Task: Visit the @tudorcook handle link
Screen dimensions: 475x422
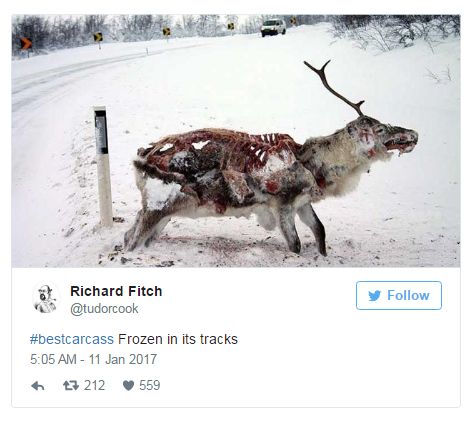Action: click(104, 309)
